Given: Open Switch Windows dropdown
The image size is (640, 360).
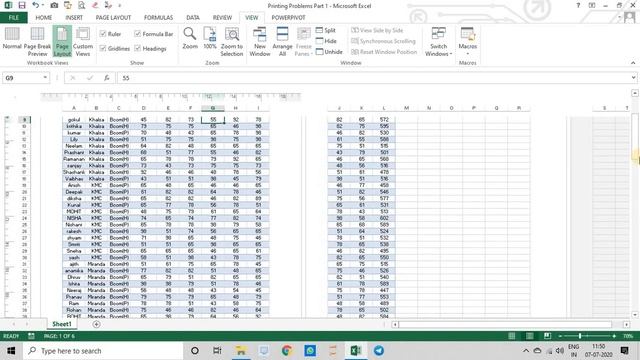Looking at the screenshot, I should click(438, 42).
